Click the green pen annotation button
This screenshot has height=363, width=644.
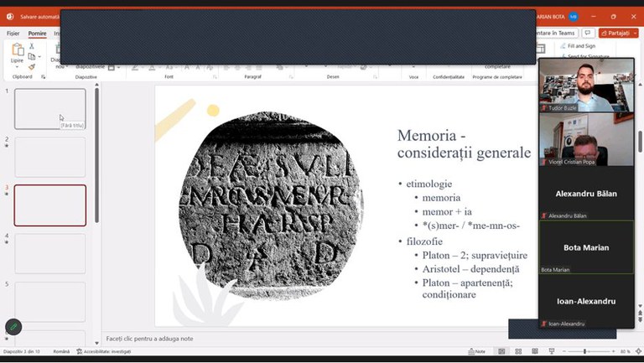click(13, 327)
